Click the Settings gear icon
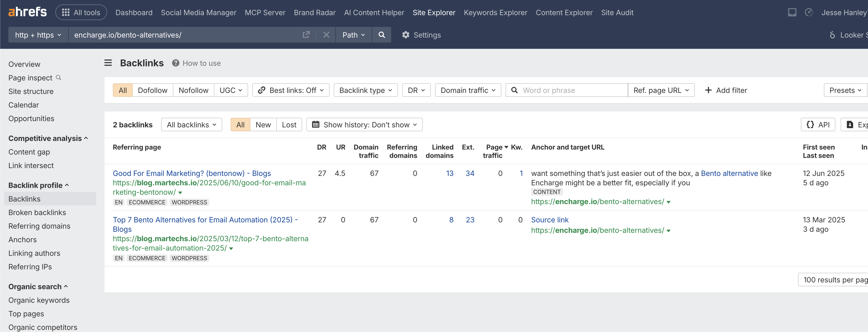 tap(406, 35)
